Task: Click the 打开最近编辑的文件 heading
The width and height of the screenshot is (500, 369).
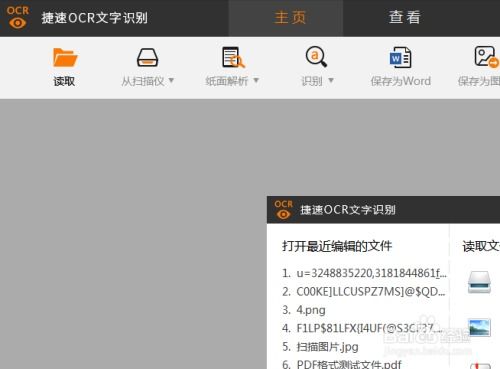Action: (x=337, y=246)
